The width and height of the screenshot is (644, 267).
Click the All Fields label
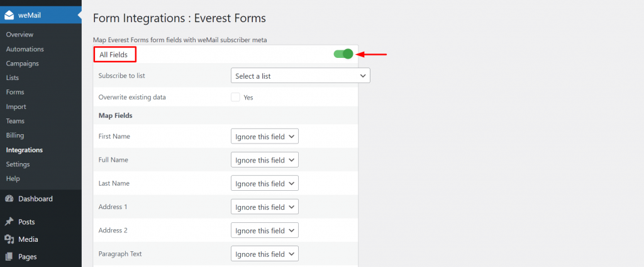click(113, 54)
